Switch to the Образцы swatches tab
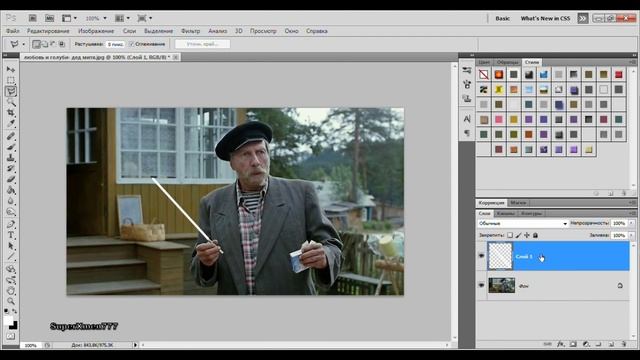The width and height of the screenshot is (640, 360). (507, 62)
